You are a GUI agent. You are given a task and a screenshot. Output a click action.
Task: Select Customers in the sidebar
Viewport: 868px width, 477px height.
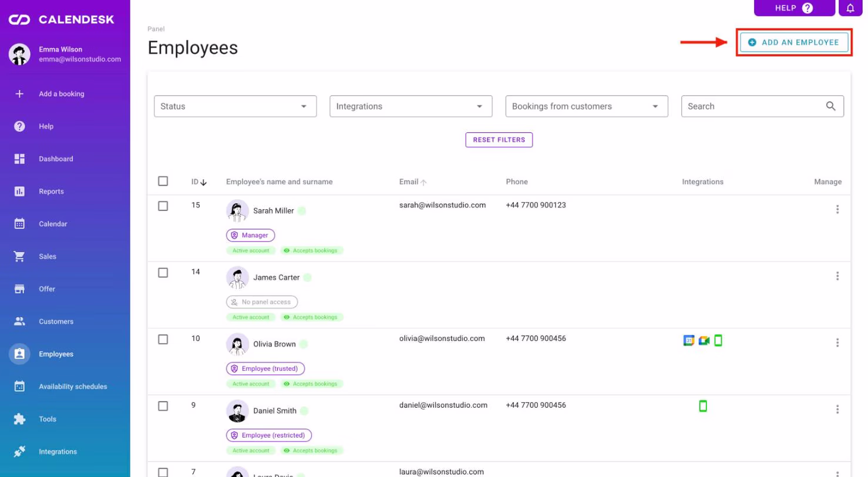click(65, 321)
